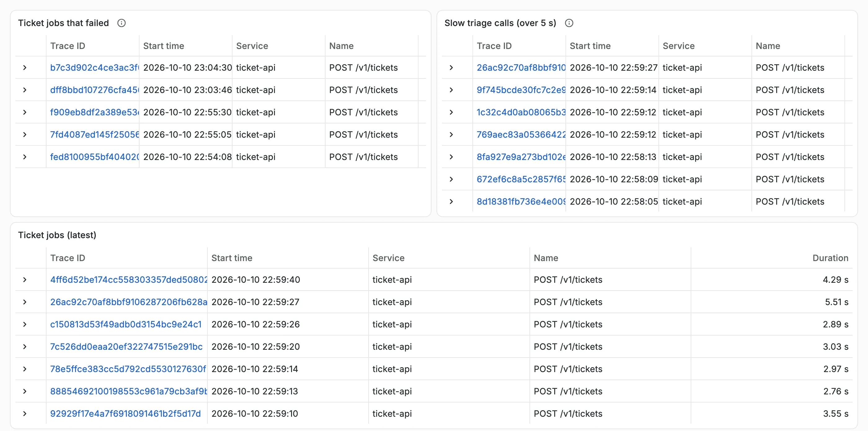The width and height of the screenshot is (868, 431).
Task: Expand failed job row fed8100955bf40402
Action: pos(24,157)
